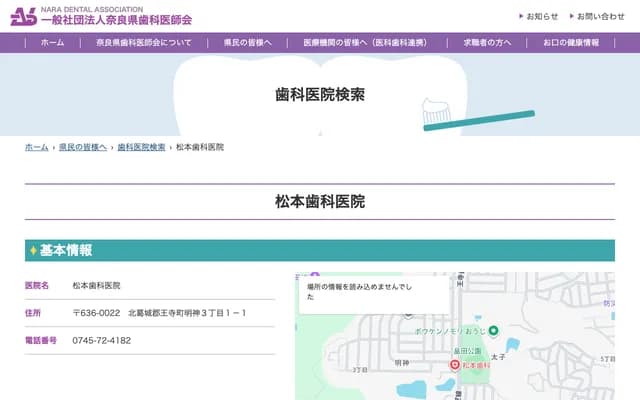
Task: Click 歯科医院検索 breadcrumb link
Action: pyautogui.click(x=141, y=147)
